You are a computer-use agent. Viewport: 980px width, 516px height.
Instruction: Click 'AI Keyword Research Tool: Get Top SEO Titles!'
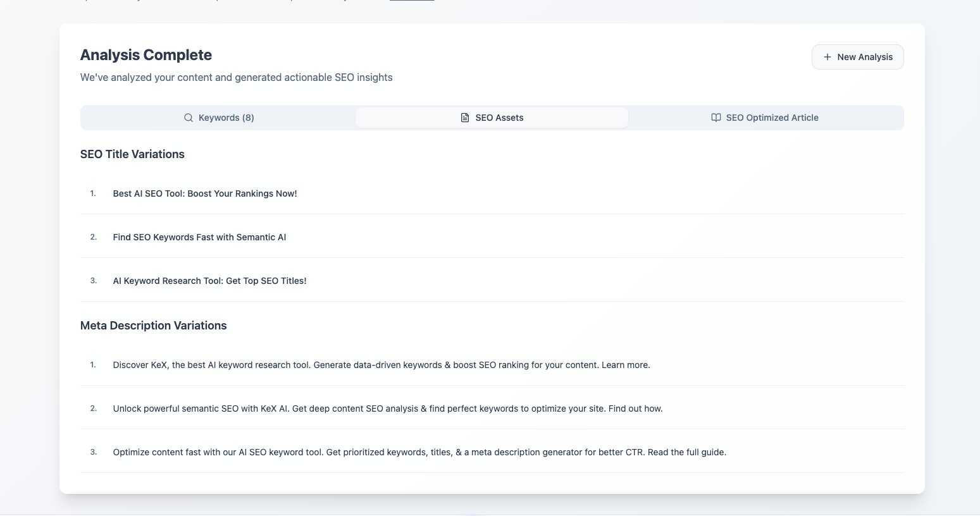tap(209, 281)
